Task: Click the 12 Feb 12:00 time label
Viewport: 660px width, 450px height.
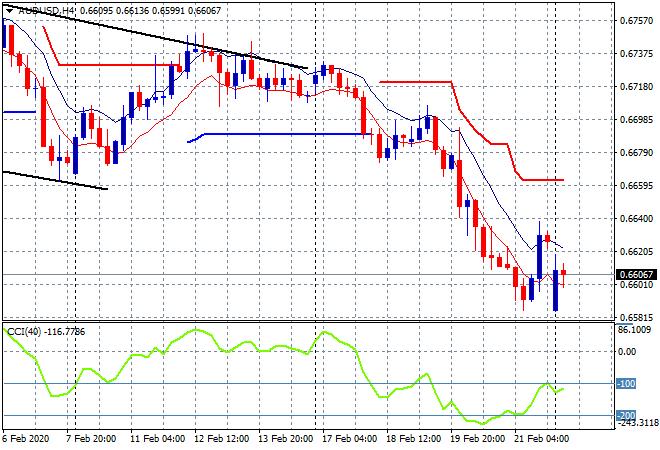Action: pyautogui.click(x=221, y=439)
